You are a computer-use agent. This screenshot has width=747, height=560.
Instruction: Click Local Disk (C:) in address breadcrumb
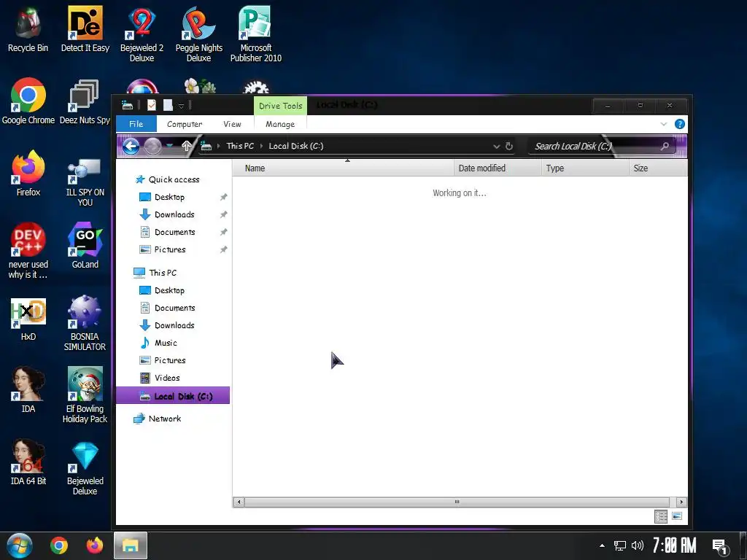[x=296, y=146]
